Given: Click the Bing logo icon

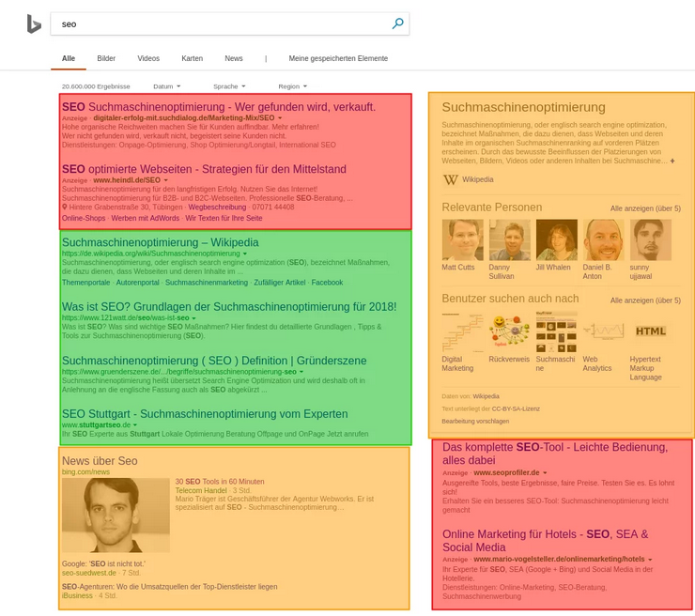Looking at the screenshot, I should pyautogui.click(x=34, y=23).
